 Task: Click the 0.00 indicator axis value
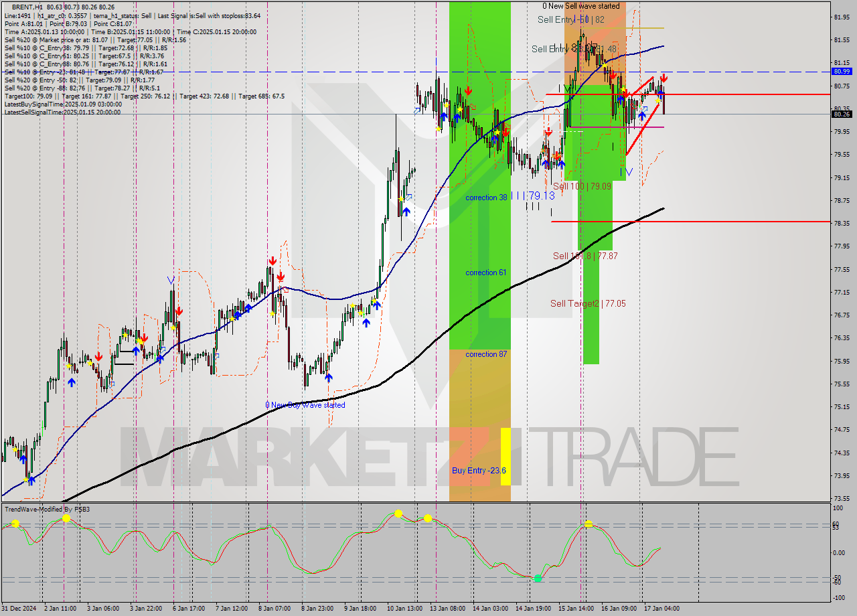point(840,553)
